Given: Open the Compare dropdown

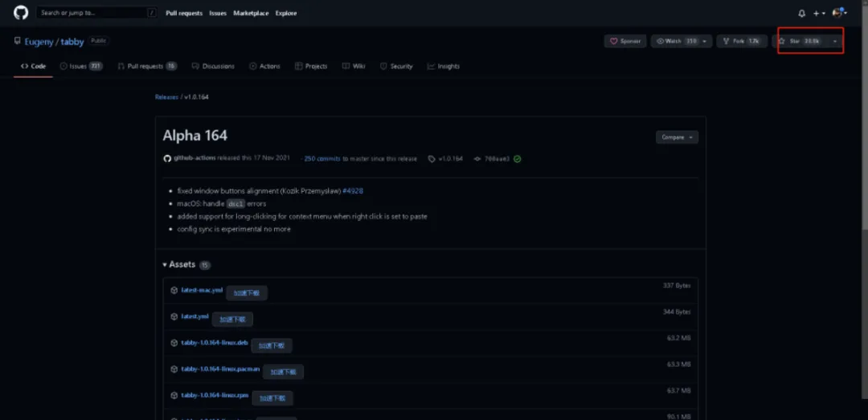Looking at the screenshot, I should click(x=677, y=137).
